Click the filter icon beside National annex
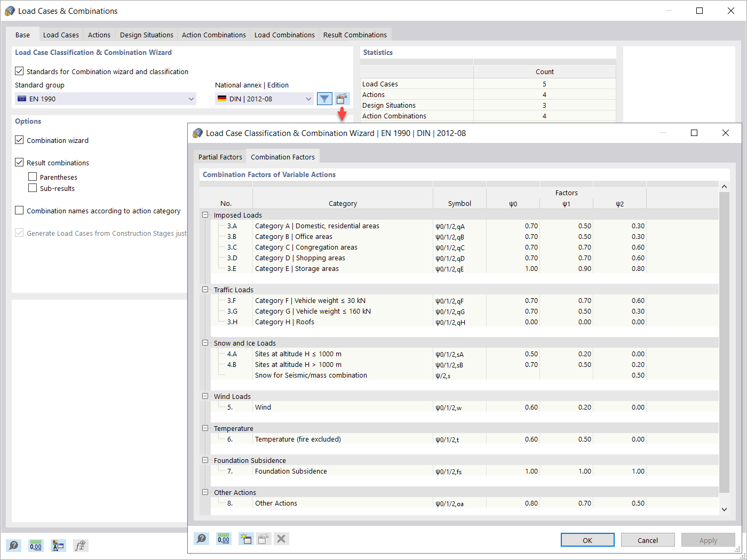This screenshot has width=747, height=560. coord(324,99)
